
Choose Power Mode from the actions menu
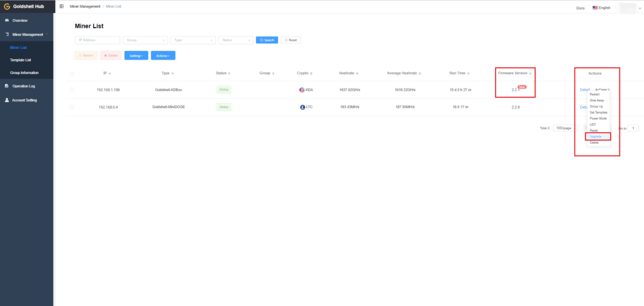click(x=599, y=119)
